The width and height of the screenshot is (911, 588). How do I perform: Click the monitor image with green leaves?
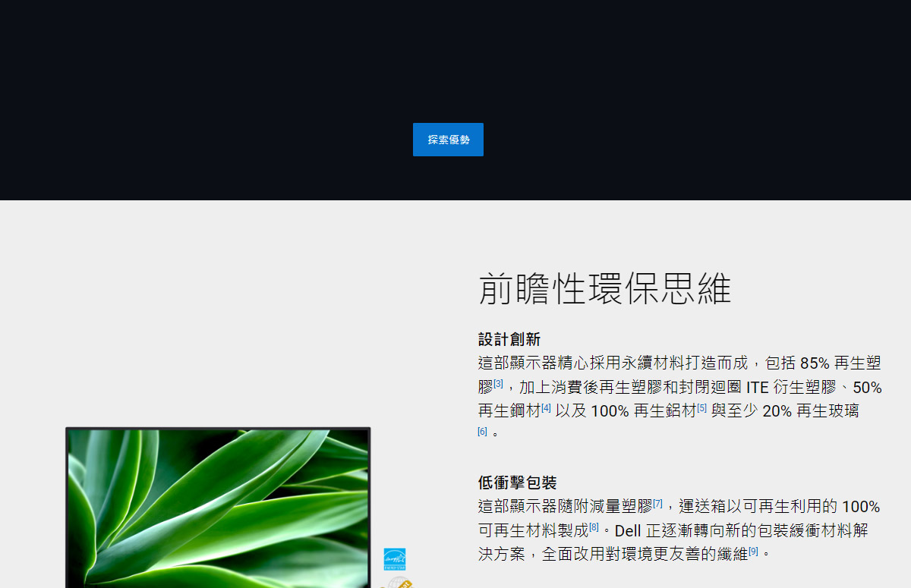[218, 507]
